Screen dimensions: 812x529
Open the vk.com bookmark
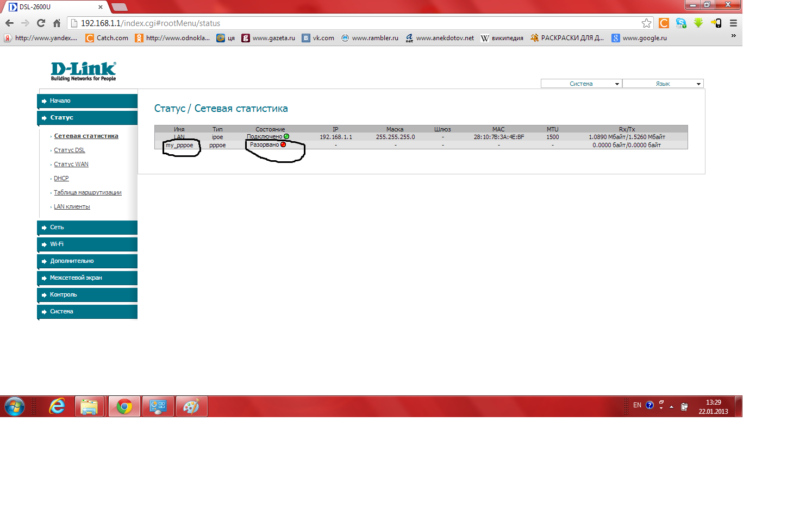tap(318, 38)
